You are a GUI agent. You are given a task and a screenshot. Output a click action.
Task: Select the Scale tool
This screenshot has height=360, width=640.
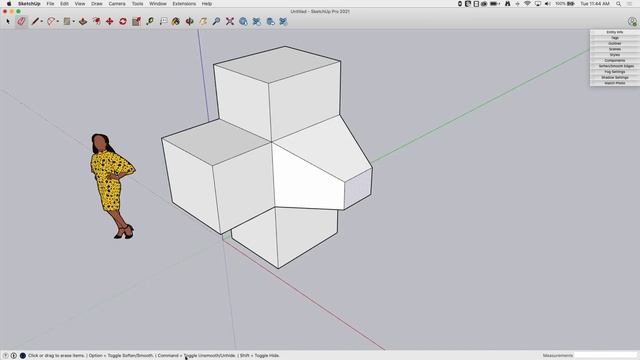pyautogui.click(x=136, y=21)
